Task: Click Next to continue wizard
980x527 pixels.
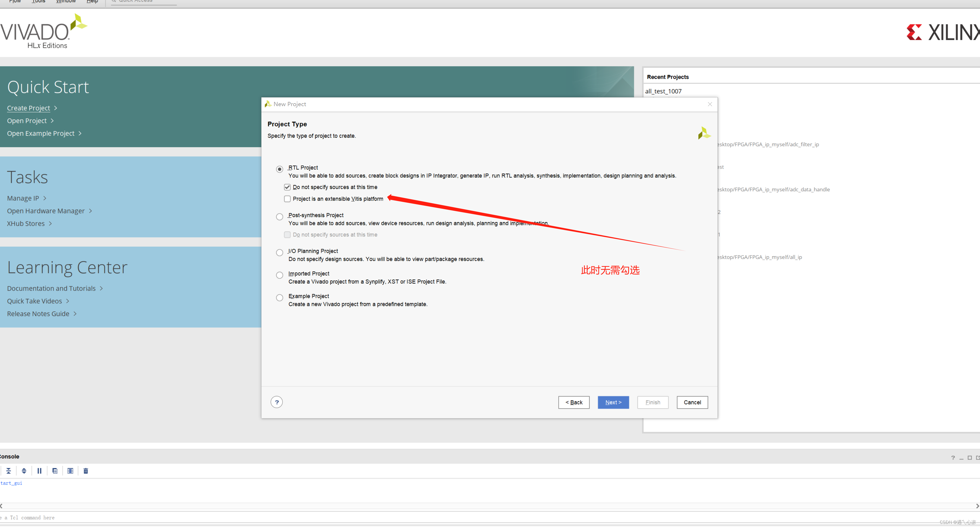Action: 613,402
